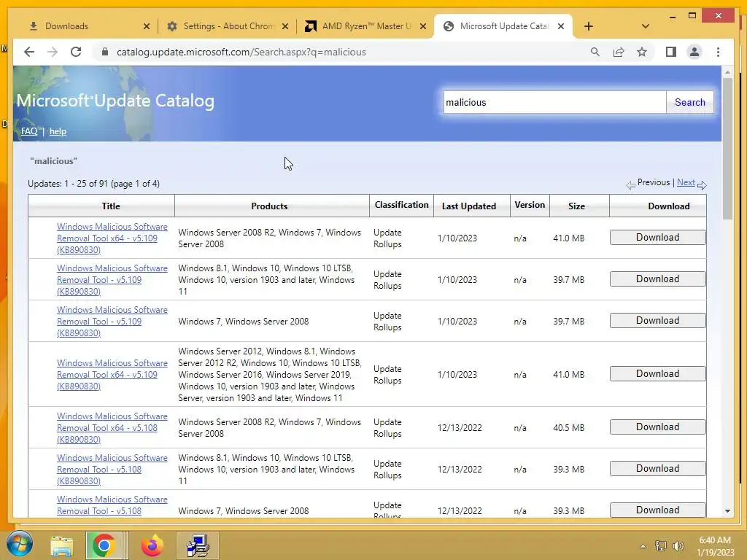Reload the current page
Image resolution: width=747 pixels, height=560 pixels.
click(x=76, y=52)
